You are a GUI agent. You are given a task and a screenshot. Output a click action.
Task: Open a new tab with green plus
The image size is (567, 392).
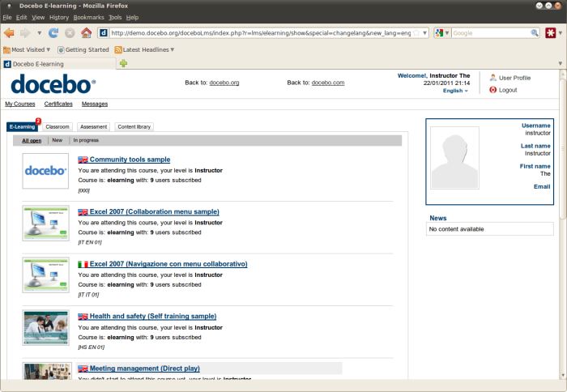point(123,63)
